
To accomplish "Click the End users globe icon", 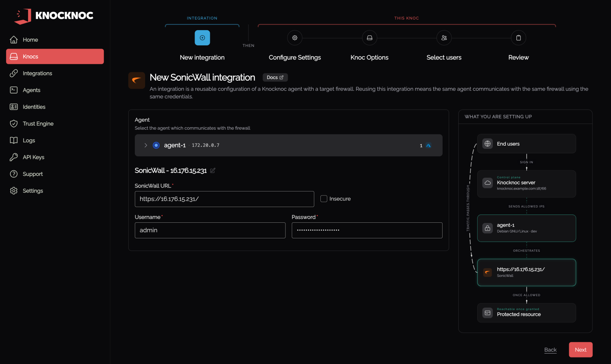I will point(488,143).
